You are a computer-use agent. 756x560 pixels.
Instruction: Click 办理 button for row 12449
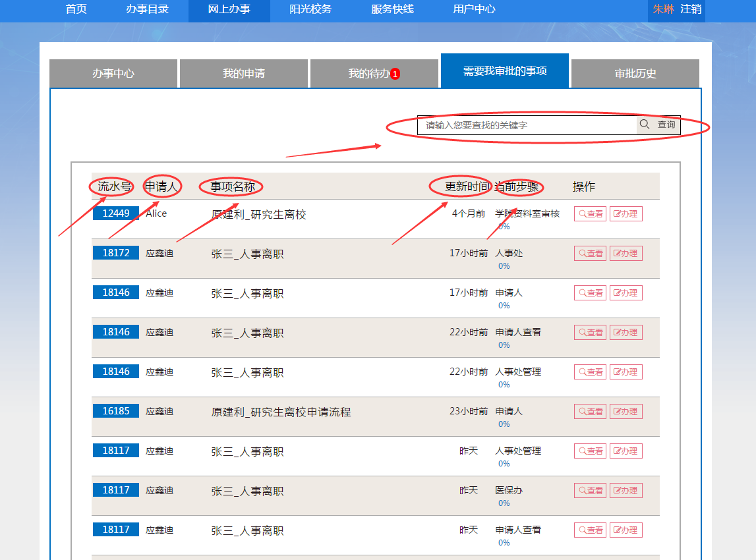pos(625,214)
